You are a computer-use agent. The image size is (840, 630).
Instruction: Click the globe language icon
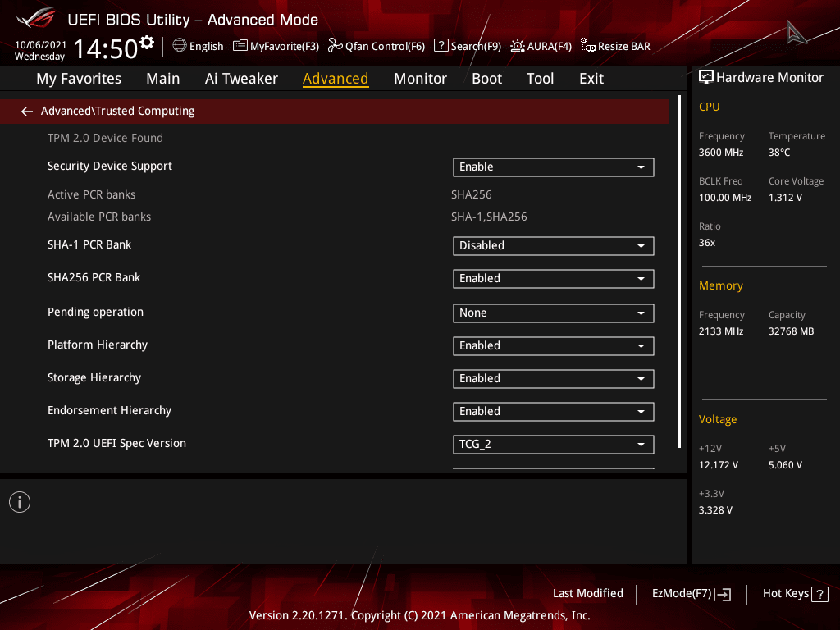[180, 46]
